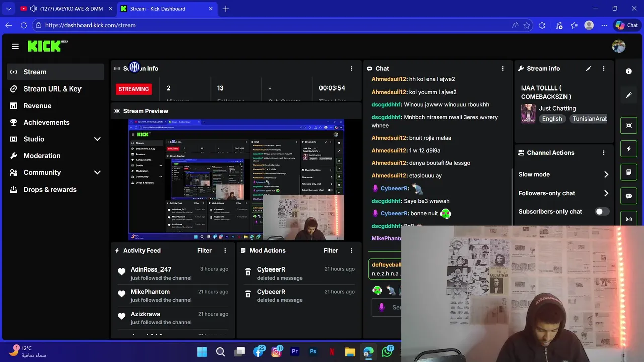The height and width of the screenshot is (362, 644).
Task: Open the Mod Actions Filter
Action: point(331,251)
